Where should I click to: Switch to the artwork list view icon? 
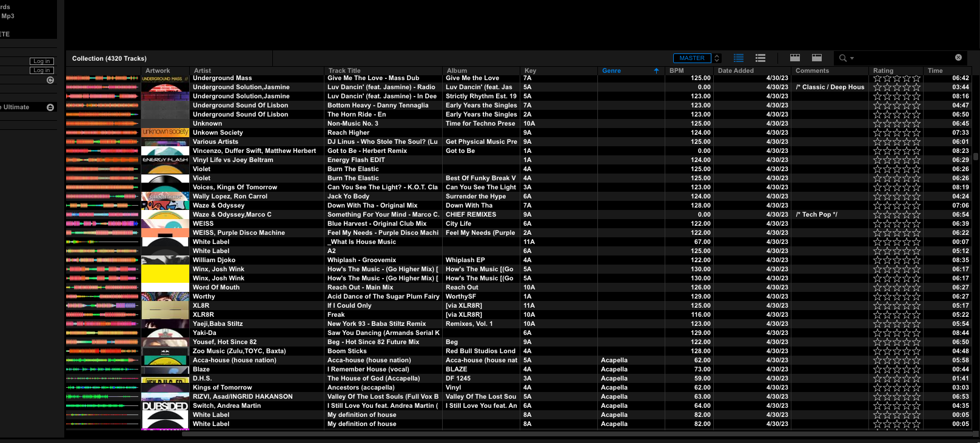(x=760, y=58)
